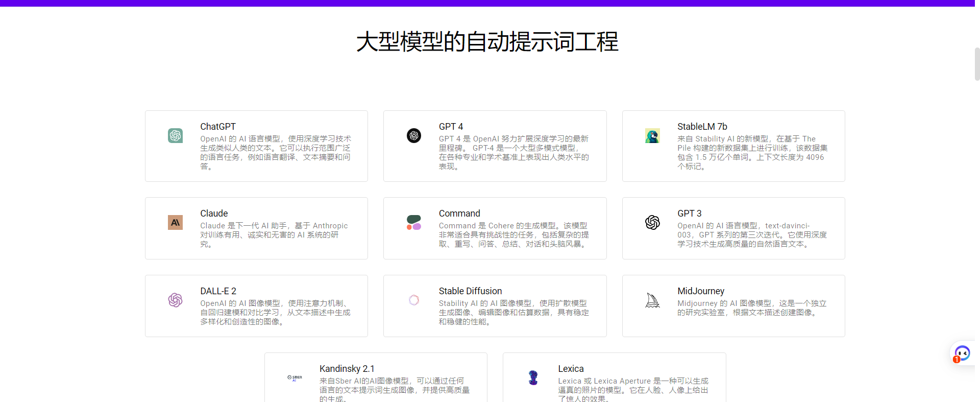Click the StableLM 7b parrot icon
Screen dimensions: 980x402
(x=652, y=135)
